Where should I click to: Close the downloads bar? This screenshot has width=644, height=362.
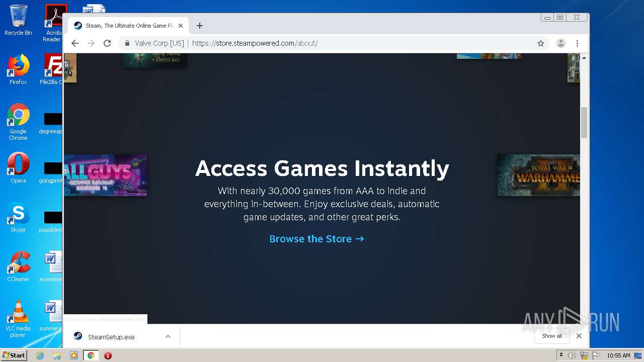point(579,336)
